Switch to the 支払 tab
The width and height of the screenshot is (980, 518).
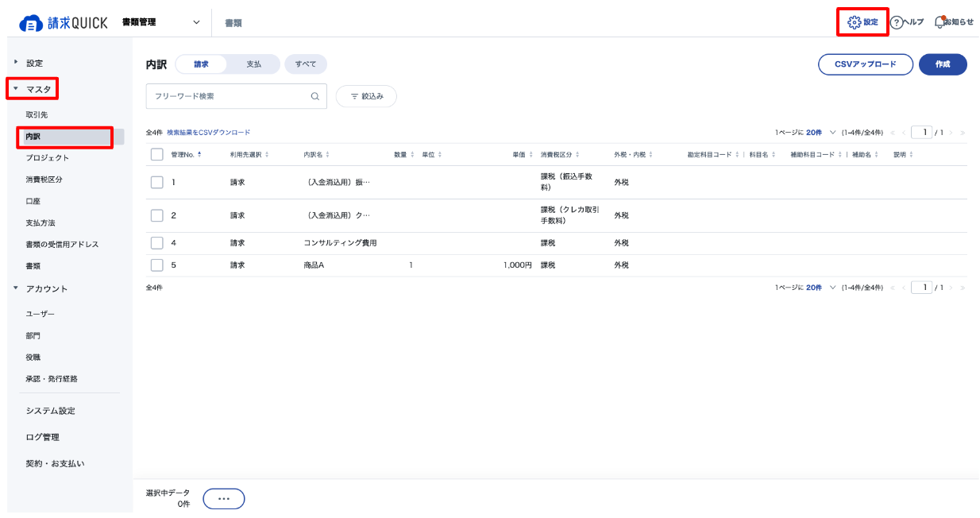pyautogui.click(x=253, y=64)
